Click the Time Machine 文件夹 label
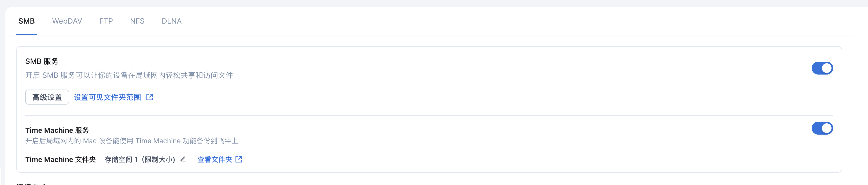868x185 pixels. click(x=60, y=159)
